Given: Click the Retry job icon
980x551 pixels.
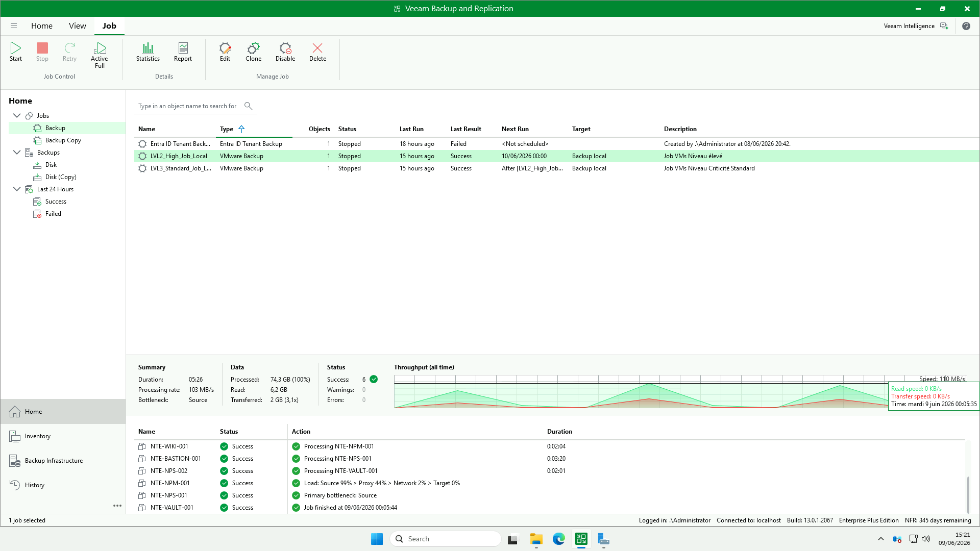Looking at the screenshot, I should coord(69,52).
